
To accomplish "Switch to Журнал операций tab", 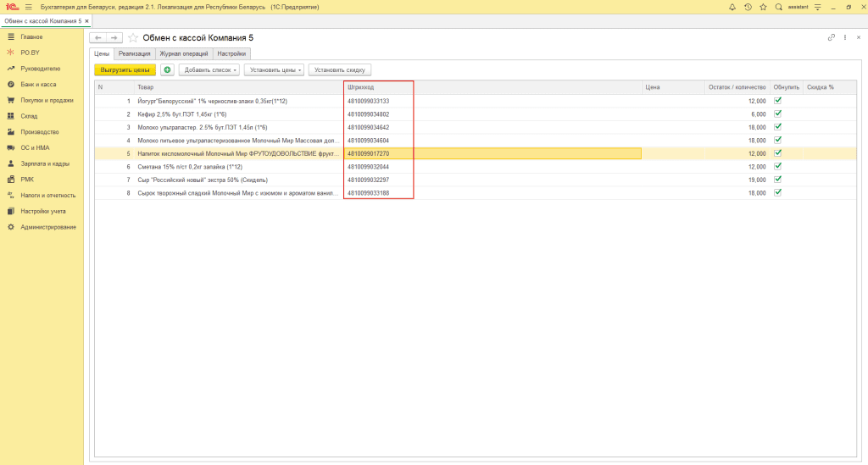I will coord(184,53).
